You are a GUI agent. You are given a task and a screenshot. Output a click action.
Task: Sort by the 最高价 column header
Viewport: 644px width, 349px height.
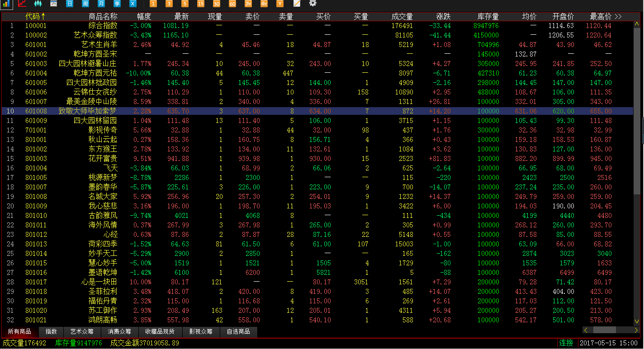[601, 16]
